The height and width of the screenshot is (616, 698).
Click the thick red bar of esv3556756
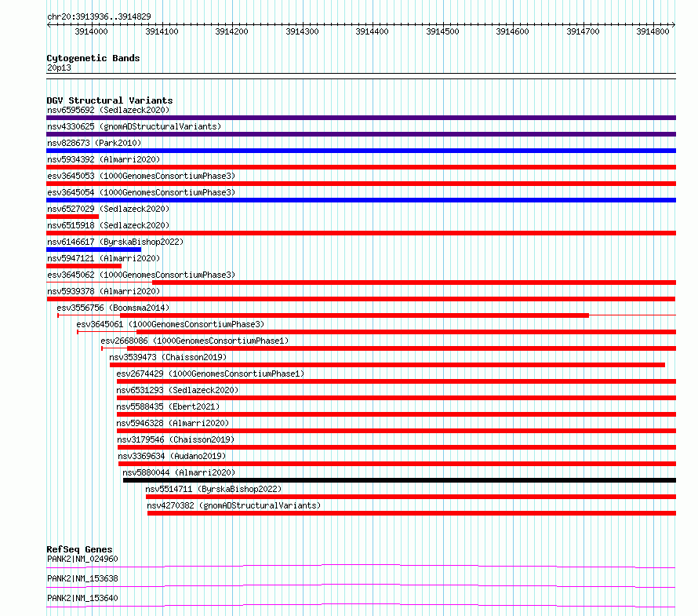coord(354,315)
